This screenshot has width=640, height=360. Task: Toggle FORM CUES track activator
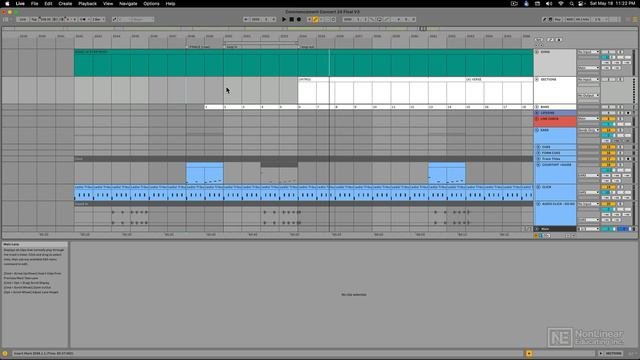pos(608,153)
